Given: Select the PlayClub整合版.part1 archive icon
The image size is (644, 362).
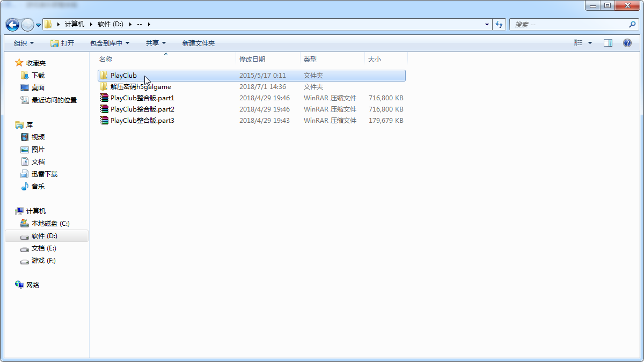Looking at the screenshot, I should (x=104, y=98).
